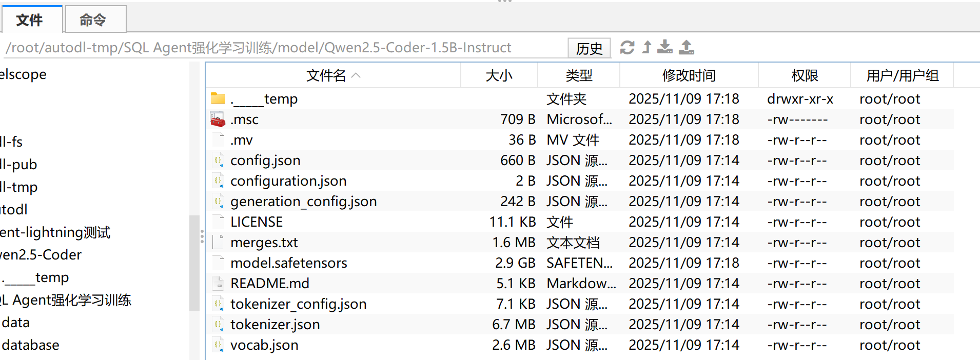This screenshot has width=980, height=360.
Task: Switch to the 文件 tab
Action: 32,19
